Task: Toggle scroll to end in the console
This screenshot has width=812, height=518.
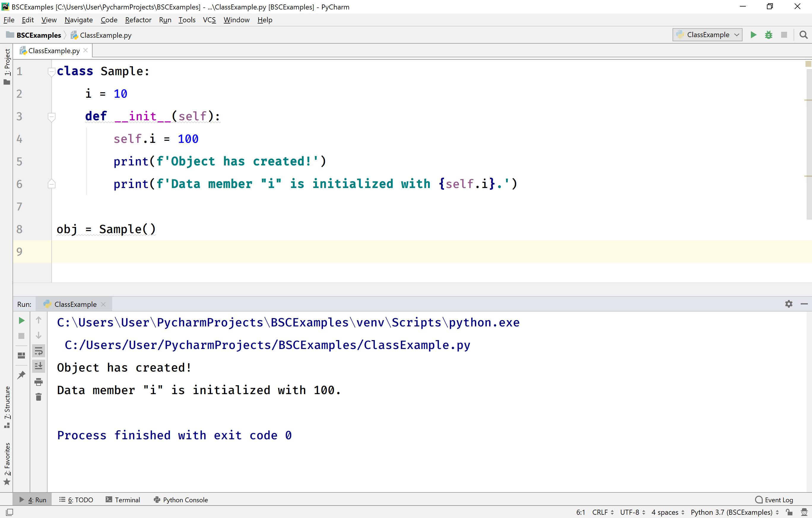Action: (39, 366)
